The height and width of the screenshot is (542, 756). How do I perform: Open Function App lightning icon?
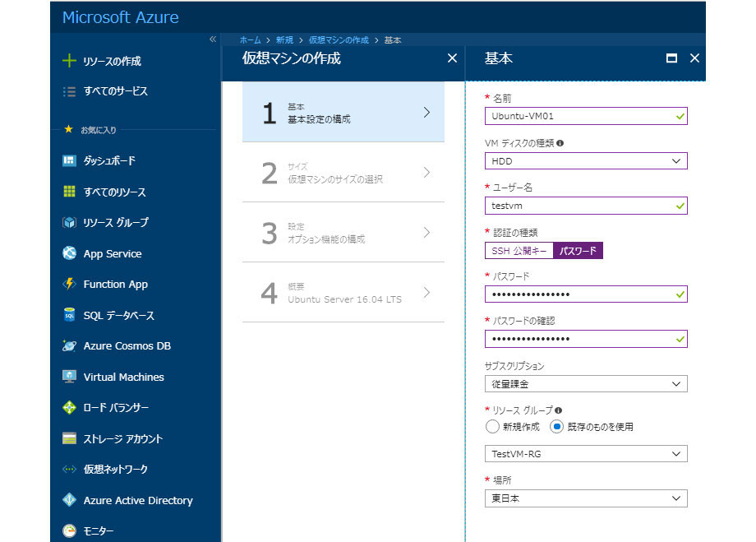69,285
